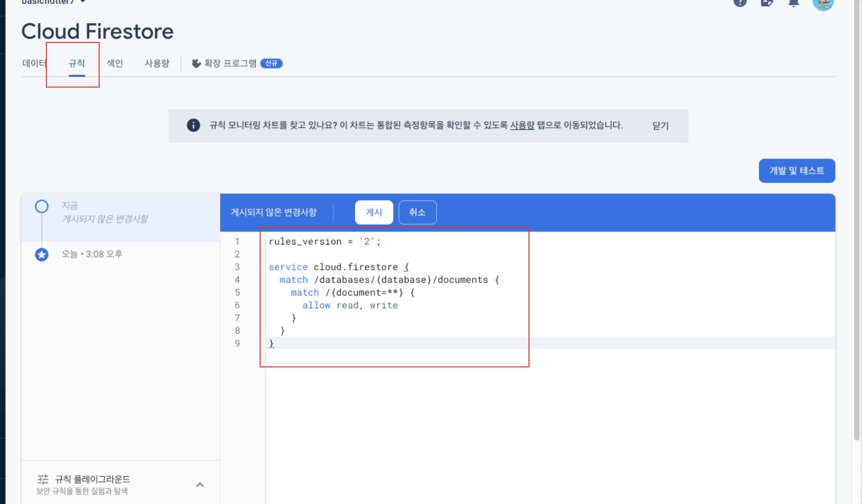The image size is (862, 504).
Task: Click the extensions puzzle icon
Action: 196,63
